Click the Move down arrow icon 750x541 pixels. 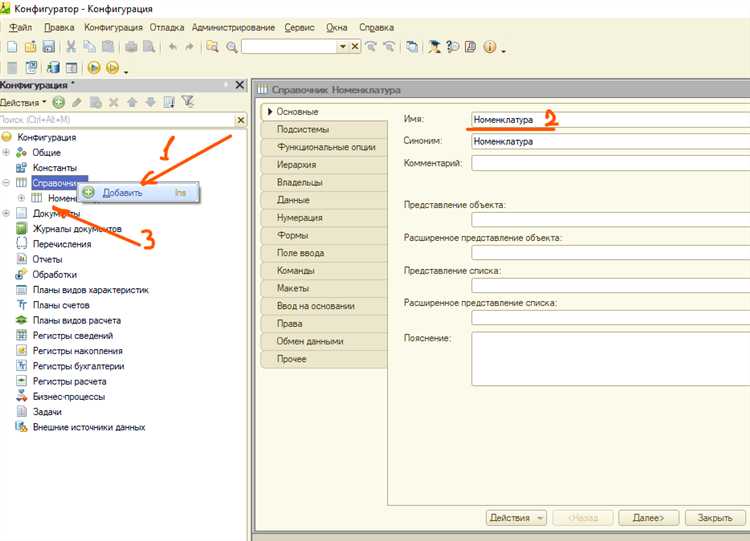(x=150, y=102)
